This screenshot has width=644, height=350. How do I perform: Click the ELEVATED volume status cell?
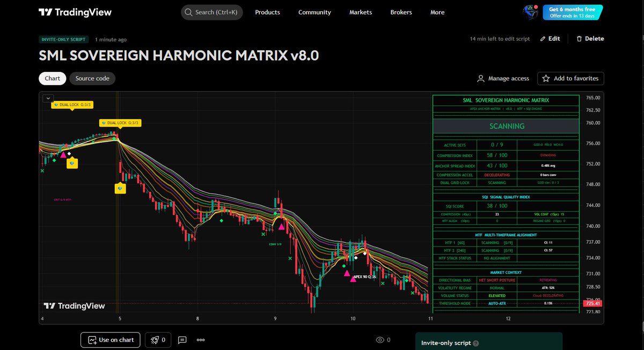pos(497,295)
